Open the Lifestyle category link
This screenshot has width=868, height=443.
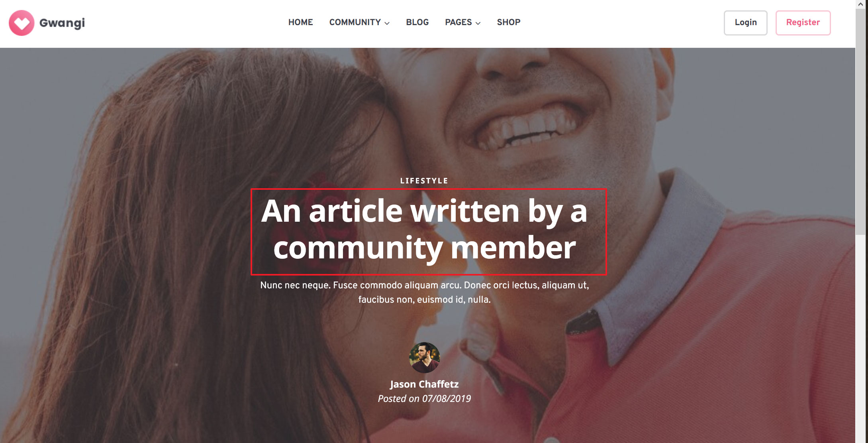point(424,181)
